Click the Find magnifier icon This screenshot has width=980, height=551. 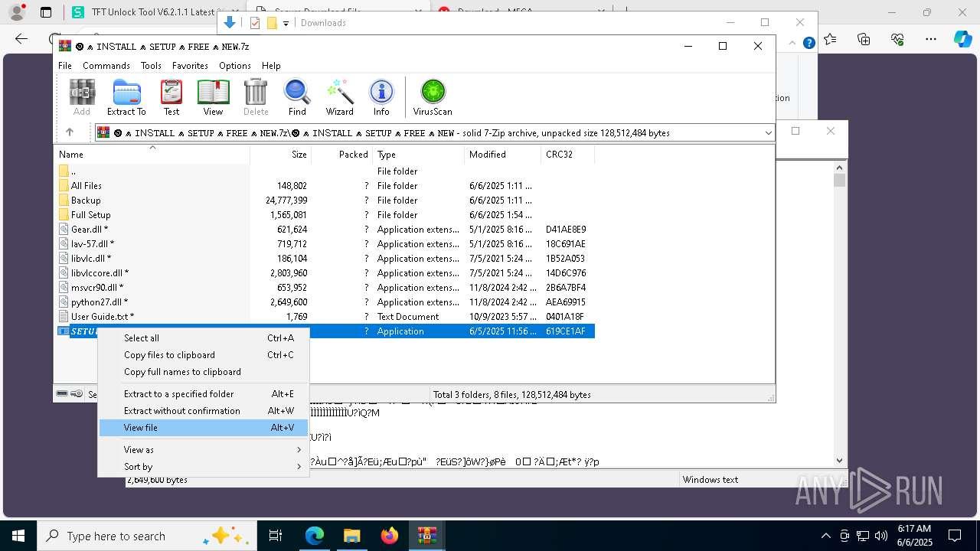click(x=297, y=97)
